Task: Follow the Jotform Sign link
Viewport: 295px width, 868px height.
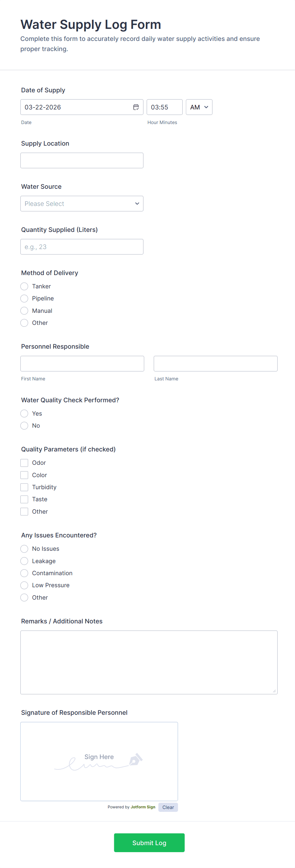Action: [143, 807]
